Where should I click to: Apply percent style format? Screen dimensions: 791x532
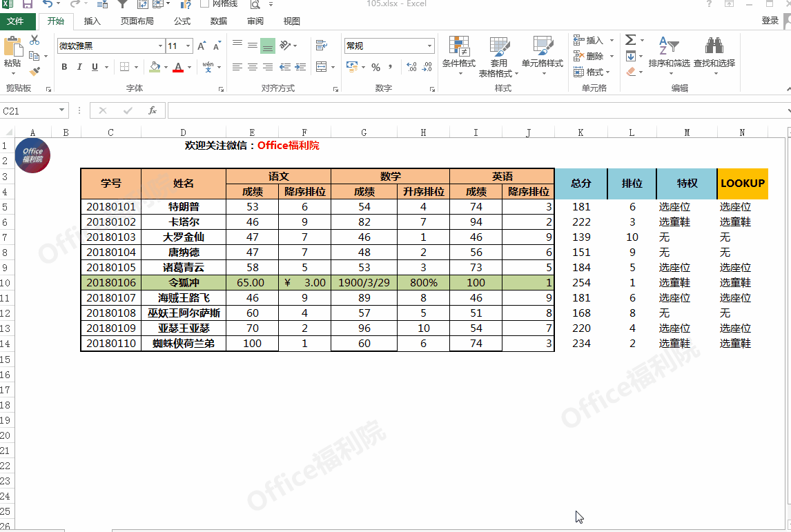[x=375, y=67]
